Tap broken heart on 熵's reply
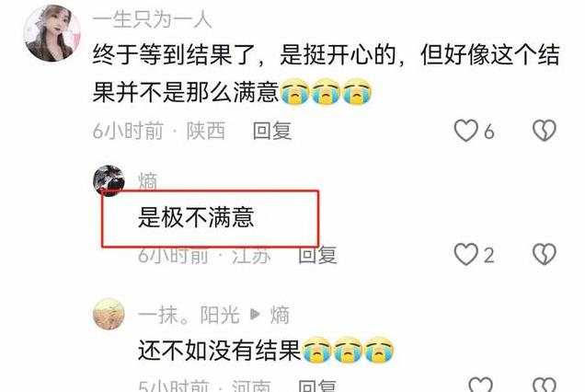 (545, 254)
